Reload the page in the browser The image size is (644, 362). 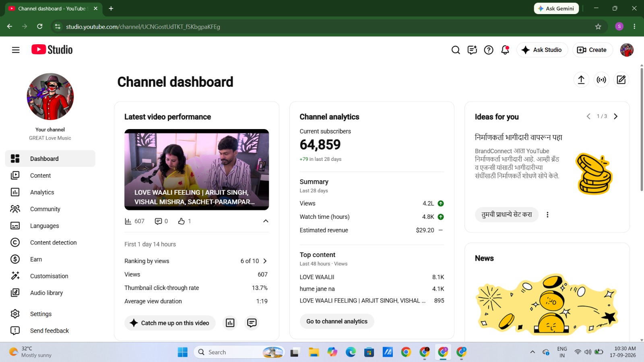click(x=40, y=27)
